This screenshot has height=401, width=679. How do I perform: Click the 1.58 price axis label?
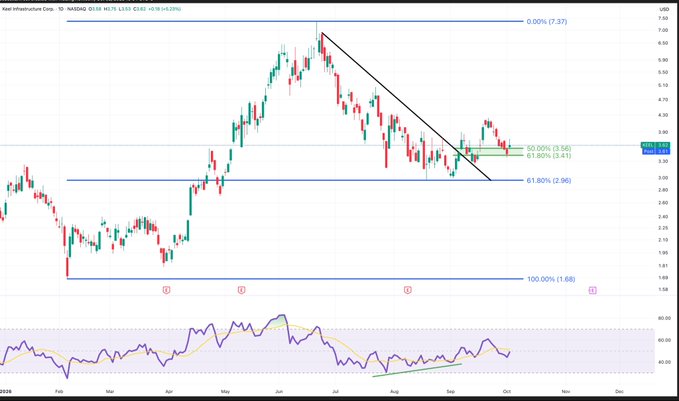(663, 289)
